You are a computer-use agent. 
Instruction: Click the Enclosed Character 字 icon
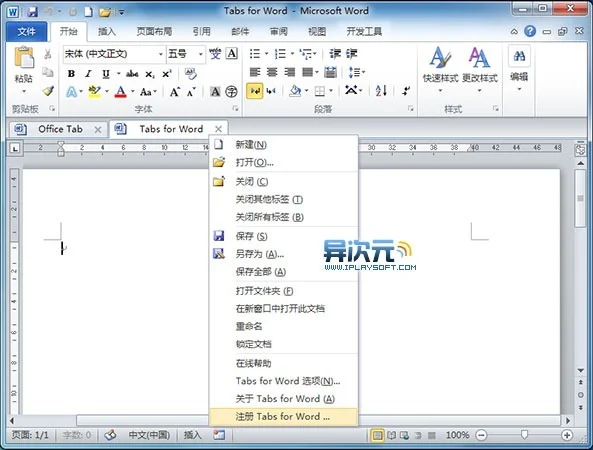231,92
